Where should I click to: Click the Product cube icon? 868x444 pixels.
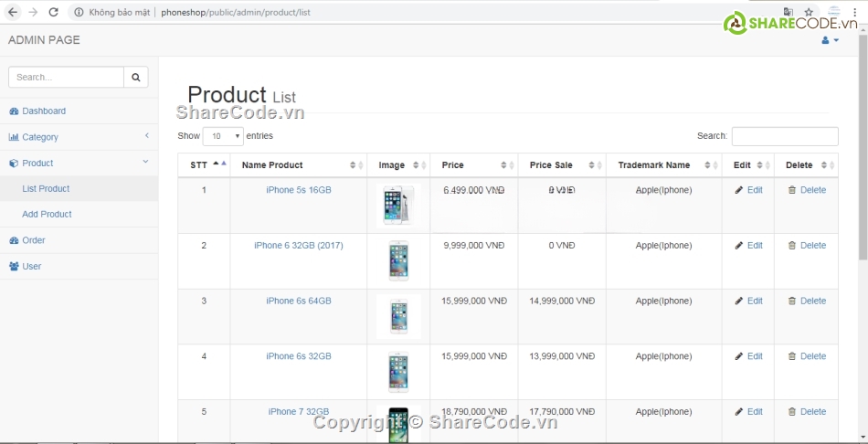tap(14, 164)
